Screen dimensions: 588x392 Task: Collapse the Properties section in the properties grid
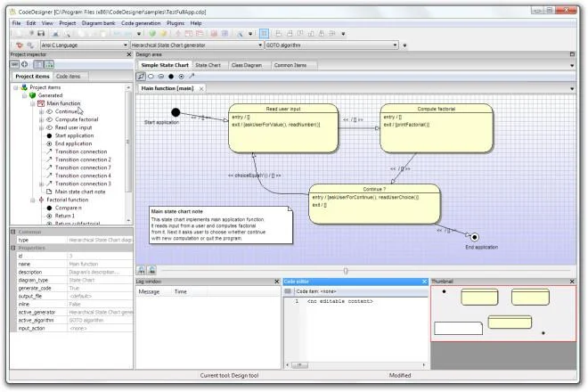pyautogui.click(x=13, y=249)
